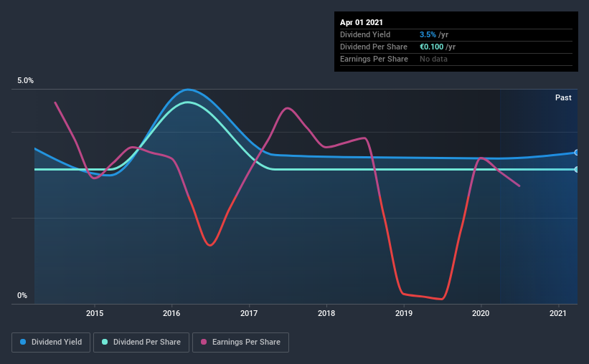Select the 2017 x-axis label
Viewport: 589px width, 364px height.
tap(249, 313)
